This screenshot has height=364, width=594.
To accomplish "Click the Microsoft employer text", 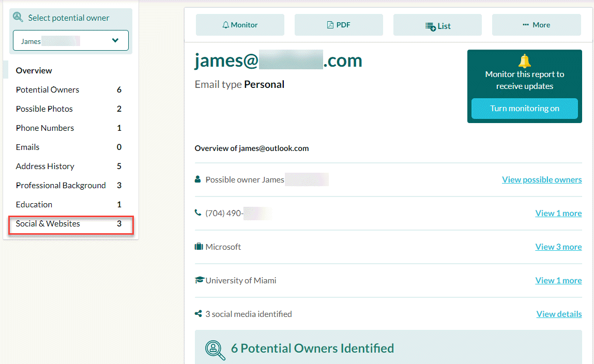I will (223, 247).
